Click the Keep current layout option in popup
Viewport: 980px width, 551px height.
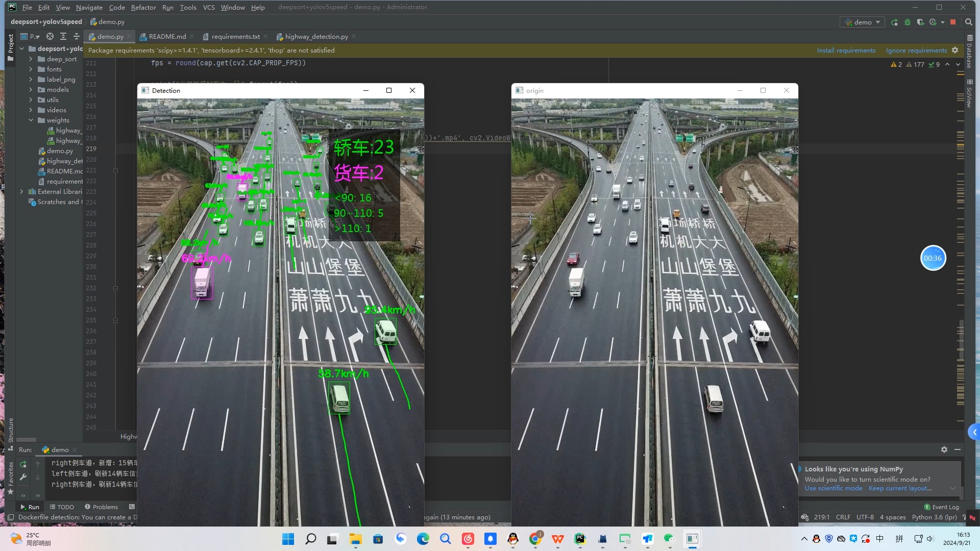pos(902,488)
